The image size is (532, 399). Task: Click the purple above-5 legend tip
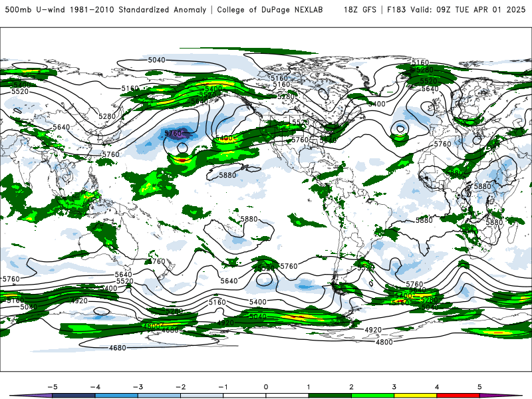click(x=497, y=396)
